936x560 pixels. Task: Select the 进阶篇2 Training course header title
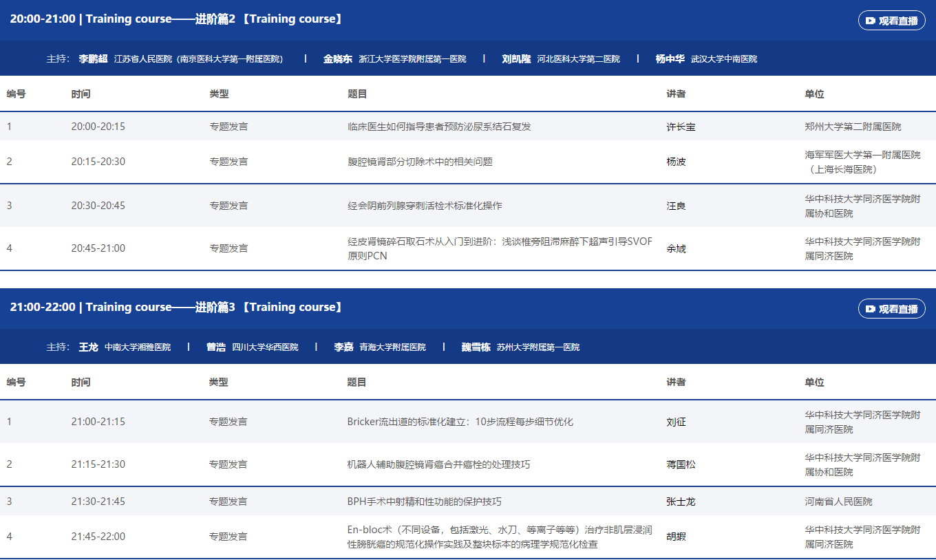176,19
